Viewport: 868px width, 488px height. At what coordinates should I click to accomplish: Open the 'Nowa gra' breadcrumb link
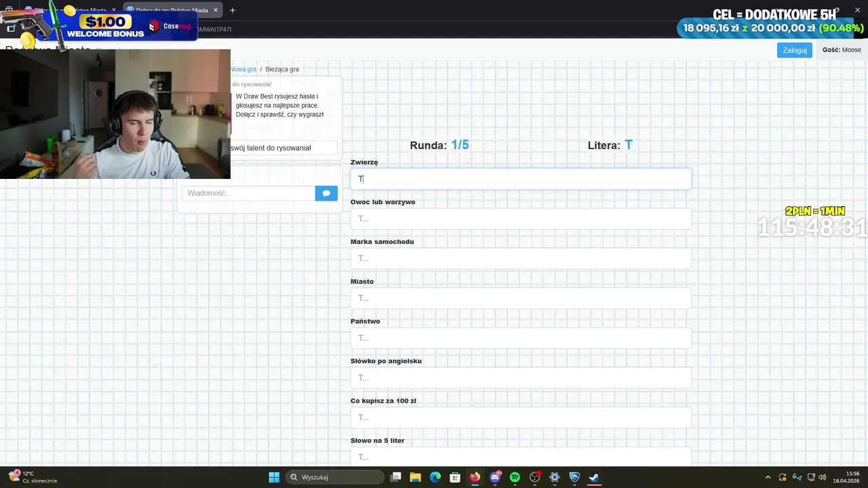tap(243, 69)
